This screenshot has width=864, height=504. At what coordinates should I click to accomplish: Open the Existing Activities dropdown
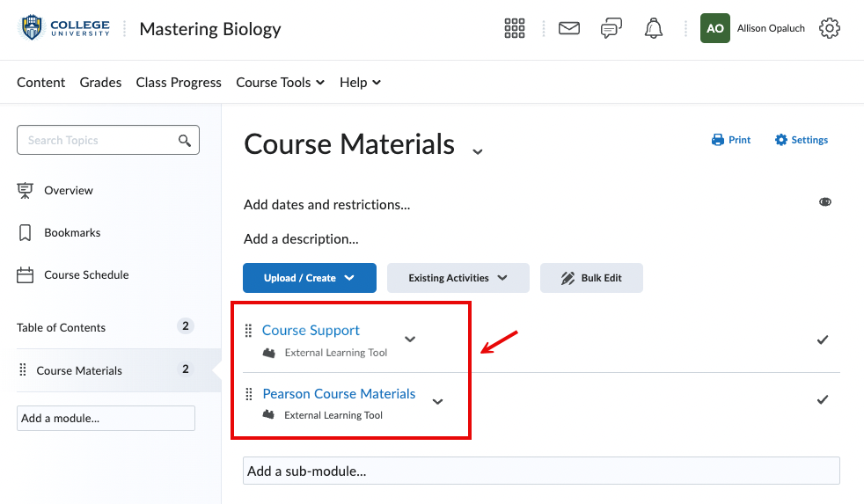click(x=458, y=278)
